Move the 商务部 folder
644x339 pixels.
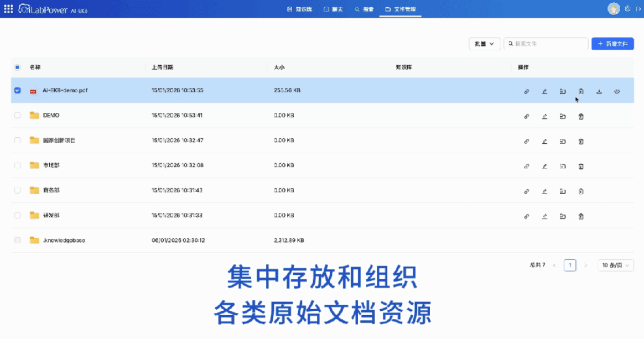pyautogui.click(x=563, y=192)
